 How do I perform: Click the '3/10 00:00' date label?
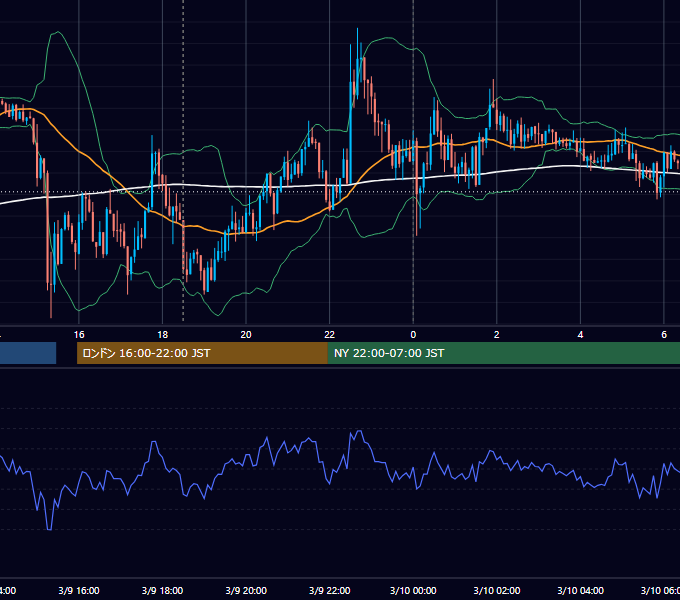click(413, 590)
